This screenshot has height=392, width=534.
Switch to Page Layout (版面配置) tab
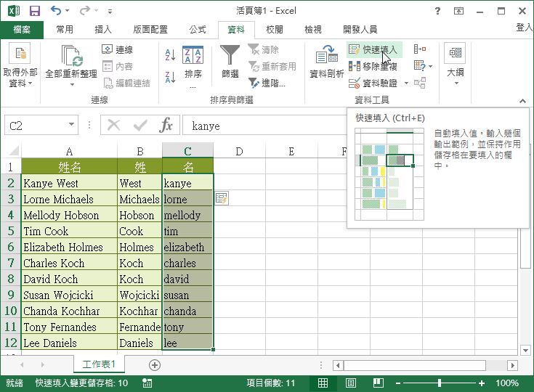click(150, 30)
